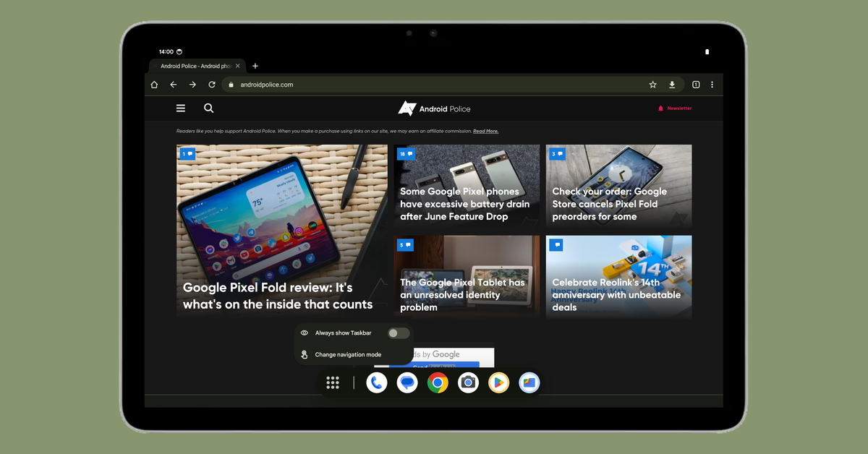
Task: Click the androidpolice.com address bar
Action: pyautogui.click(x=434, y=85)
